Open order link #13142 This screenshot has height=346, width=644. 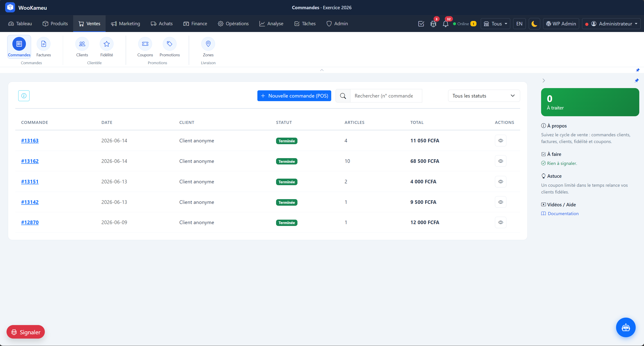[x=30, y=202]
